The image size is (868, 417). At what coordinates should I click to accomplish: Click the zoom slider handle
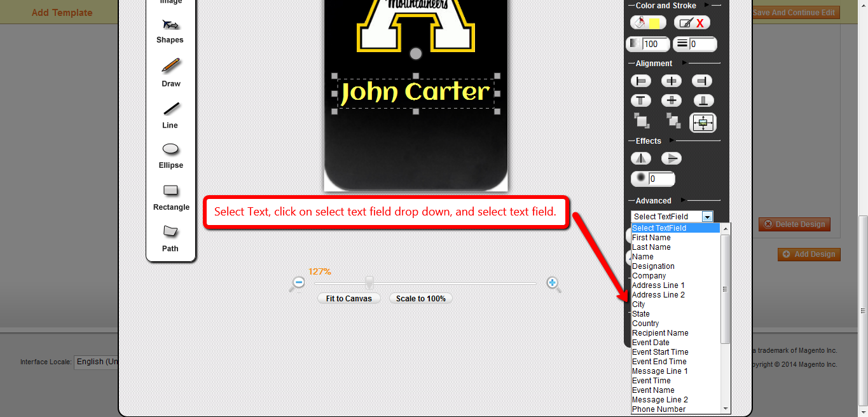coord(369,283)
